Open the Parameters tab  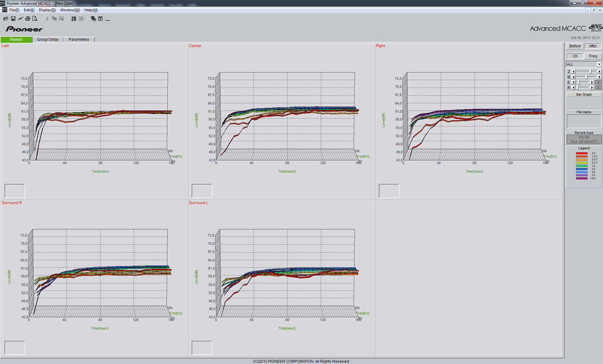click(79, 40)
